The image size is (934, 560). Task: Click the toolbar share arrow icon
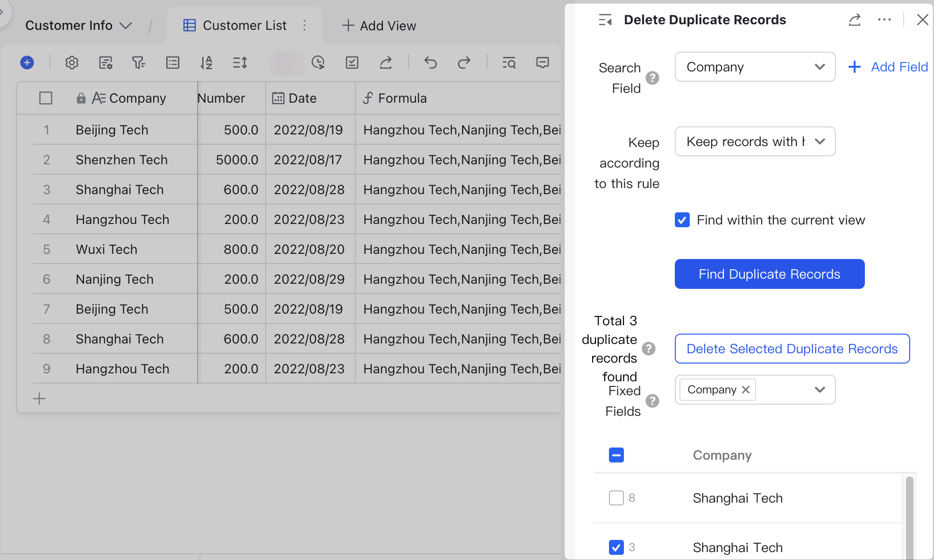click(386, 63)
